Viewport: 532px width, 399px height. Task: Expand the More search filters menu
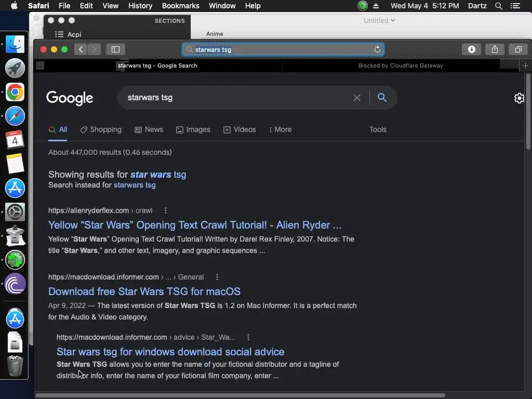[x=280, y=129]
